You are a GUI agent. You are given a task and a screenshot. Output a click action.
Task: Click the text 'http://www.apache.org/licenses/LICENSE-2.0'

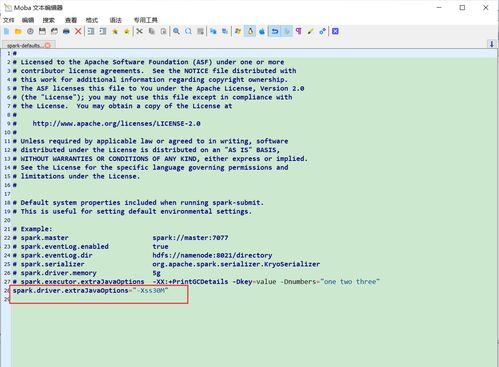pyautogui.click(x=116, y=123)
